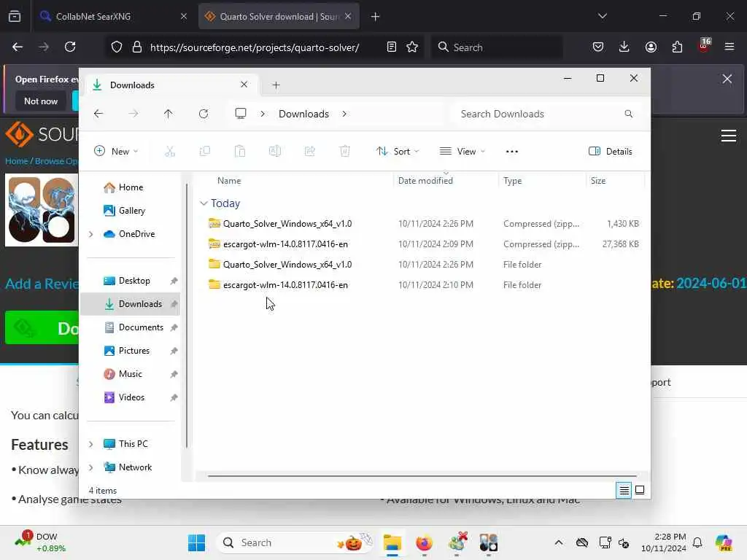The image size is (747, 560).
Task: Open Firefox account icon
Action: 651,47
